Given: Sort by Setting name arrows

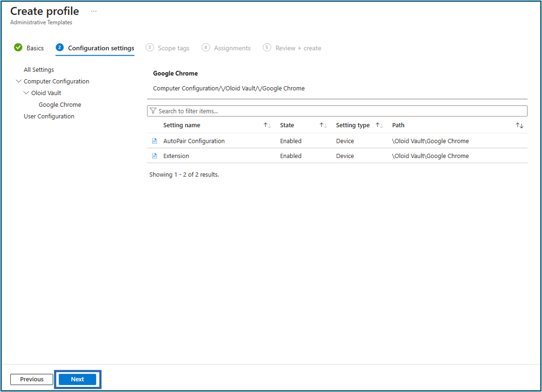Looking at the screenshot, I should click(x=267, y=125).
